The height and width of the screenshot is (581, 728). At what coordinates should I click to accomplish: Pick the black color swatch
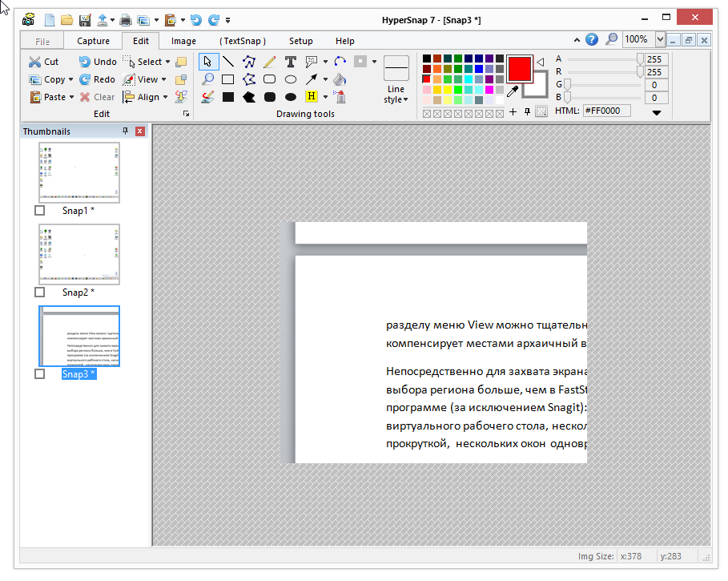(x=427, y=59)
